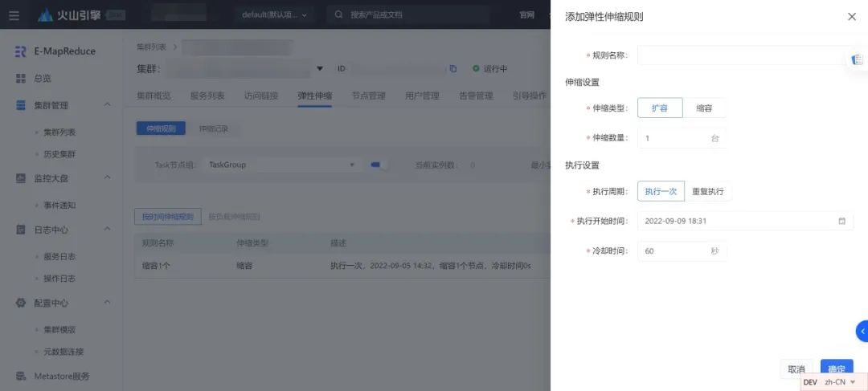Image resolution: width=868 pixels, height=391 pixels.
Task: Select 缩容 scaling type
Action: [704, 108]
